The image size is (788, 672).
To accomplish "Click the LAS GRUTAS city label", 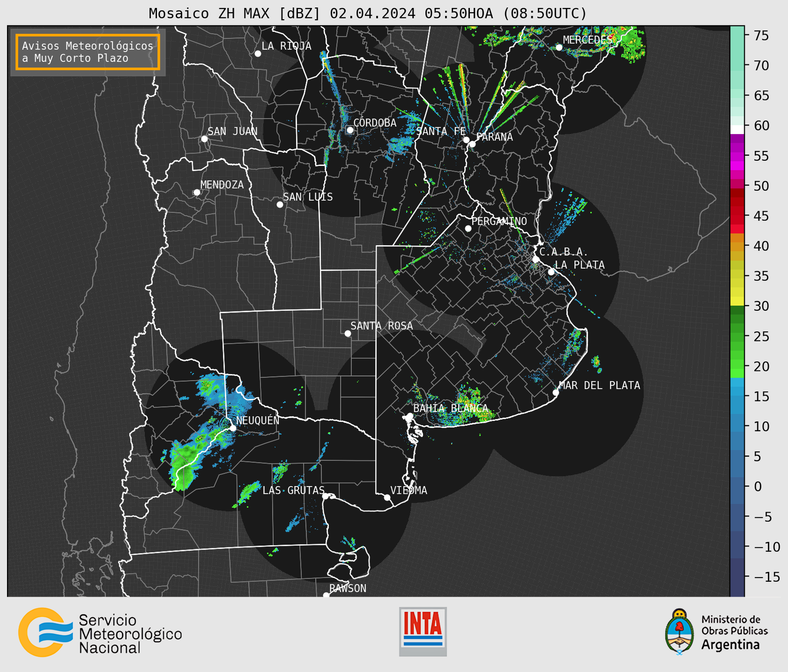I will tap(293, 490).
